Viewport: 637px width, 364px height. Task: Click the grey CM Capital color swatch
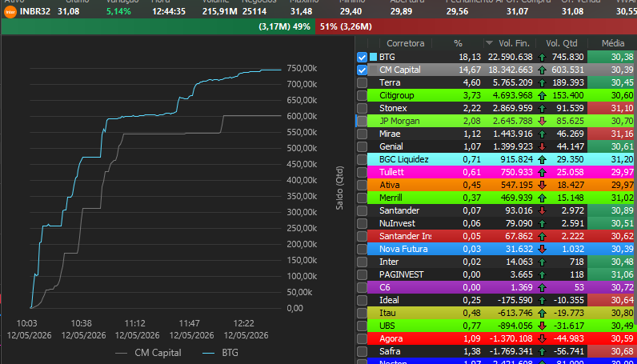(x=374, y=70)
